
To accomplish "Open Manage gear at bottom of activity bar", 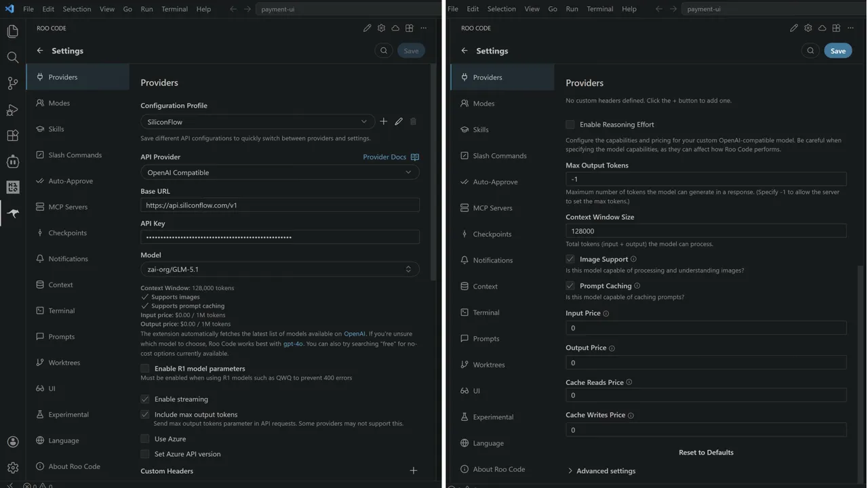I will pyautogui.click(x=12, y=468).
